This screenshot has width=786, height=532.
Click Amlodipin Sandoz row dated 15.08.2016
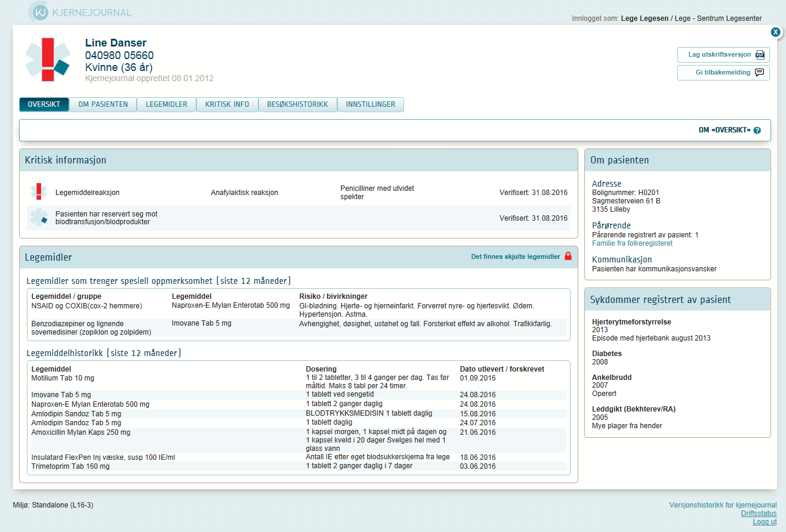pos(298,413)
